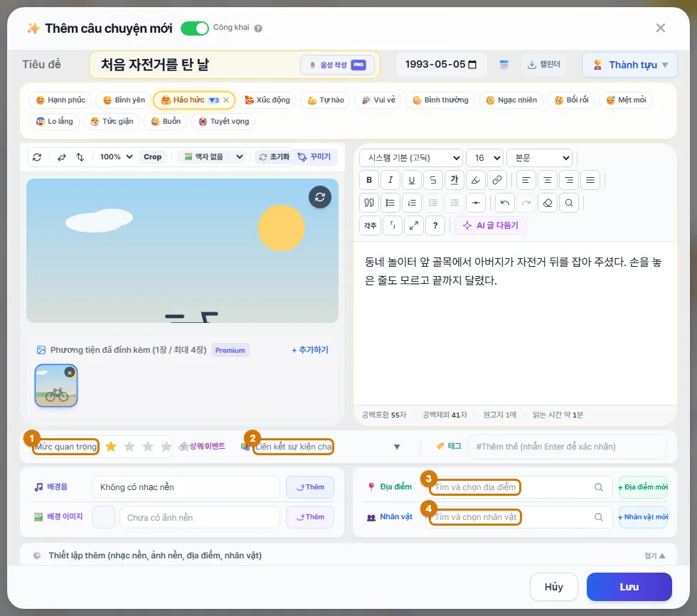Click the 초기화 reset button

point(275,157)
